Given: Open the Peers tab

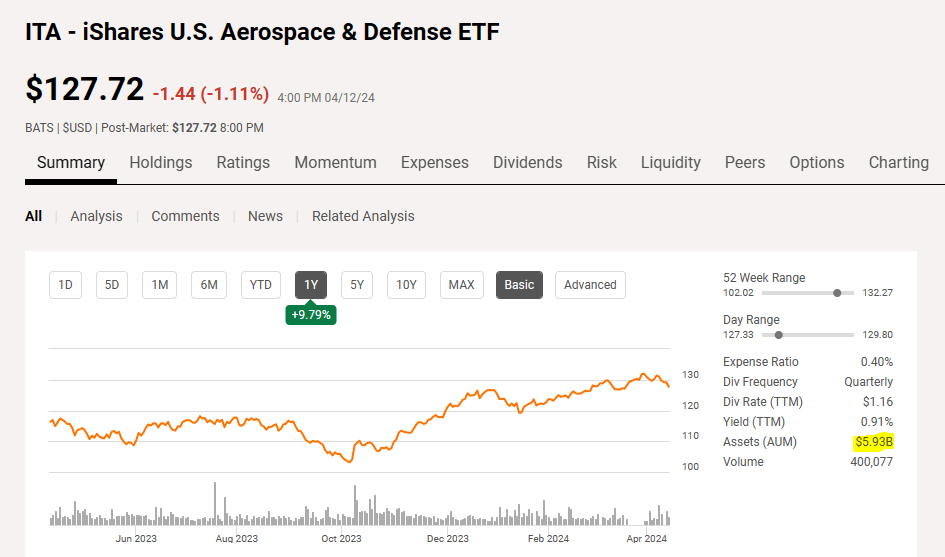Looking at the screenshot, I should 744,162.
